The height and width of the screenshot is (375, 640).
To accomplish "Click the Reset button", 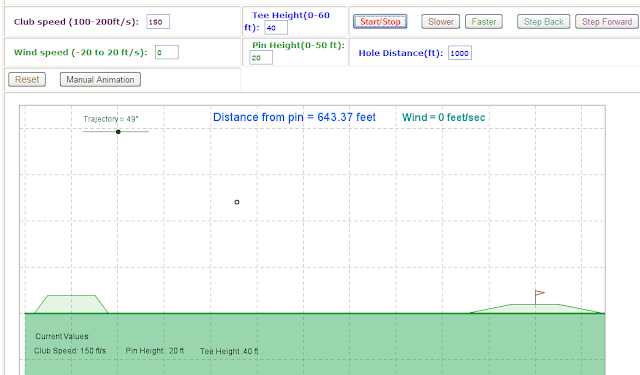I will click(x=27, y=80).
